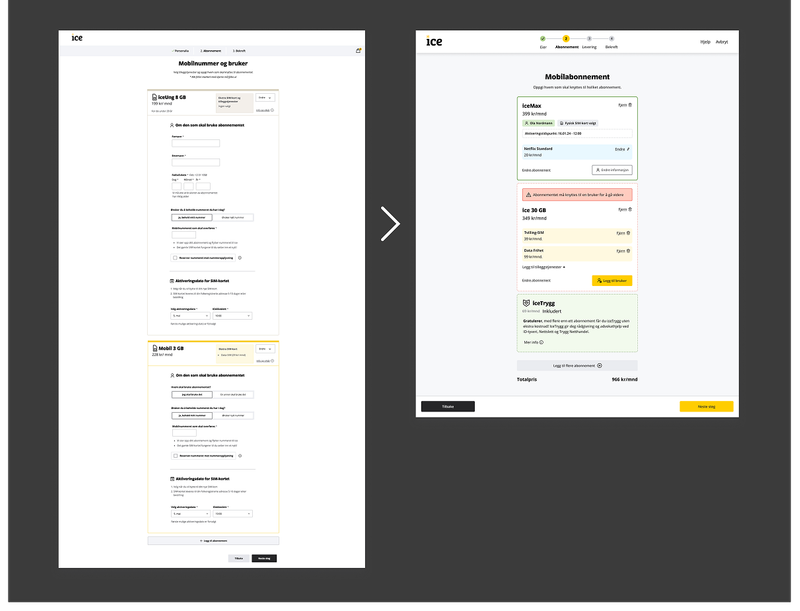This screenshot has width=800, height=611.
Task: Go to the Abonnement step tab in left mockup
Action: 211,51
